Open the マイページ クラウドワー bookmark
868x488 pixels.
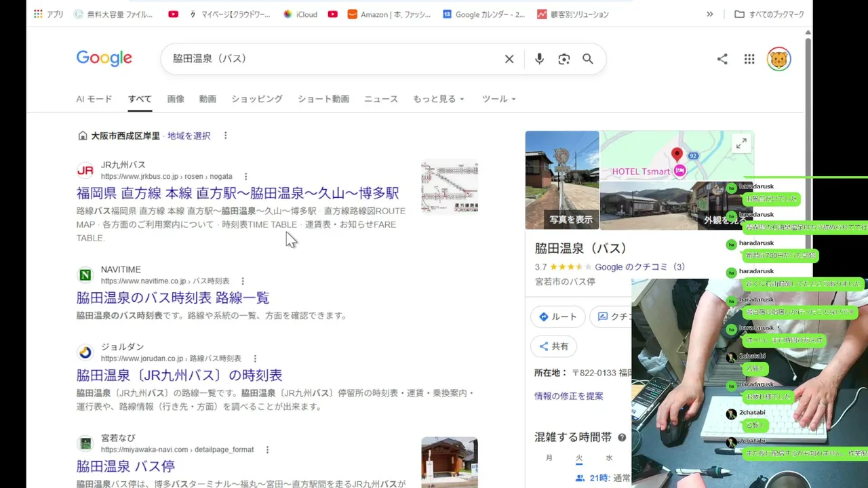230,14
